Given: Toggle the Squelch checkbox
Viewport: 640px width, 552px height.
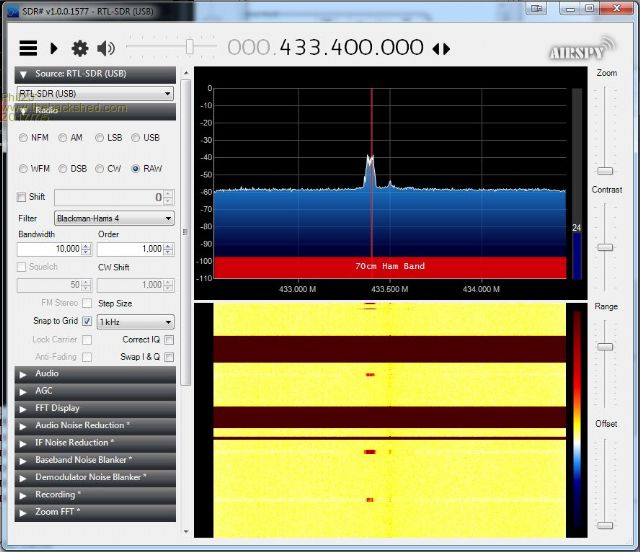Looking at the screenshot, I should [x=21, y=267].
